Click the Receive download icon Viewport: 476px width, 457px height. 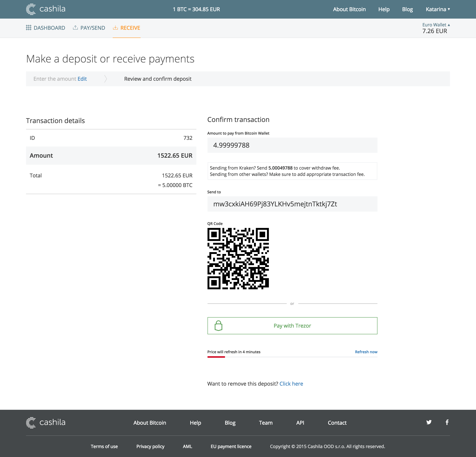tap(115, 28)
